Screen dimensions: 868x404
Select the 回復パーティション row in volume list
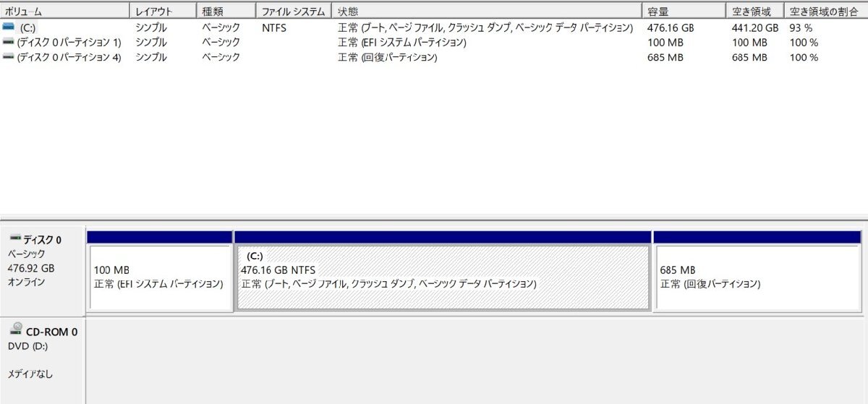434,57
